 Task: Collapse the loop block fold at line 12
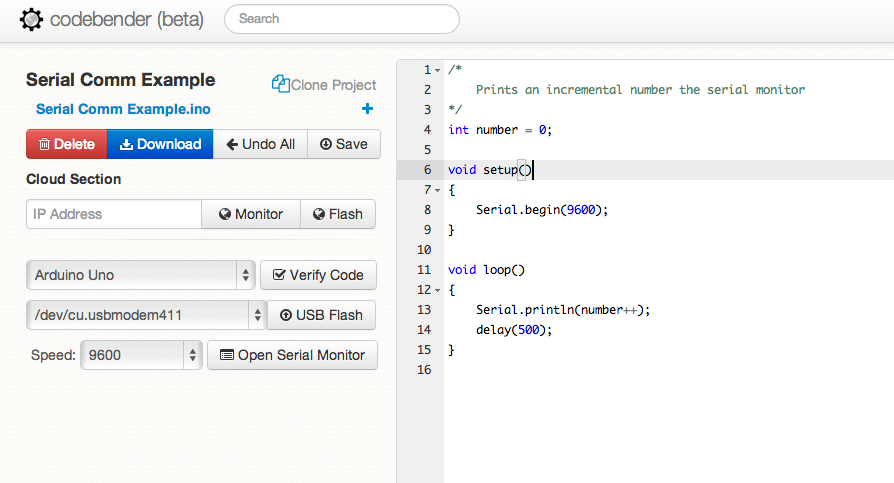coord(437,290)
